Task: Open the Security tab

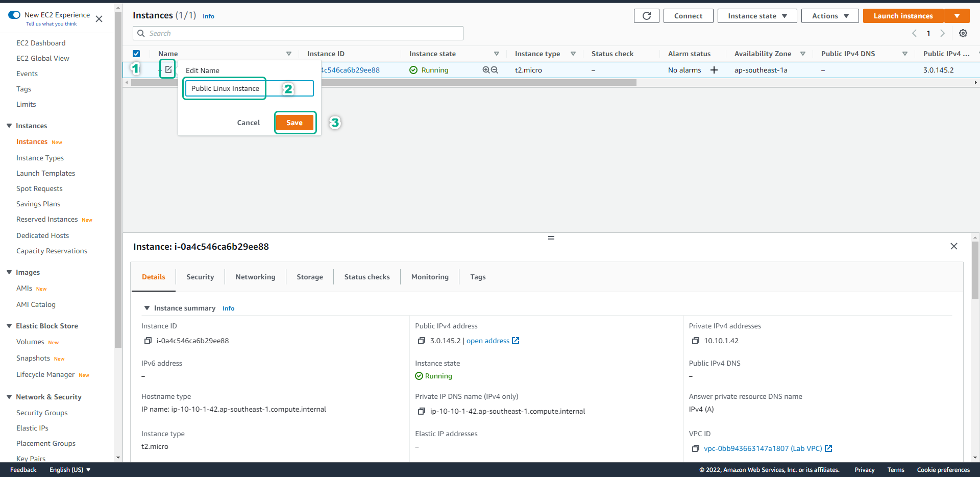Action: pos(200,277)
